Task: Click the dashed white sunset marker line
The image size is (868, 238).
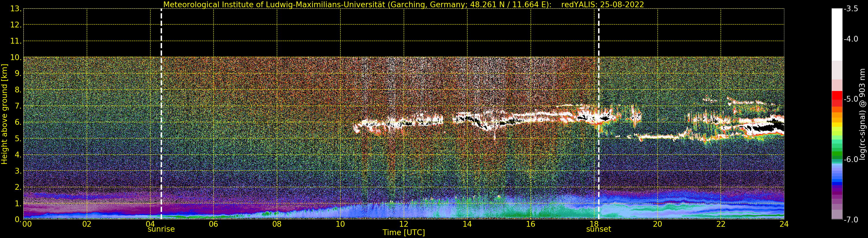Action: click(599, 114)
